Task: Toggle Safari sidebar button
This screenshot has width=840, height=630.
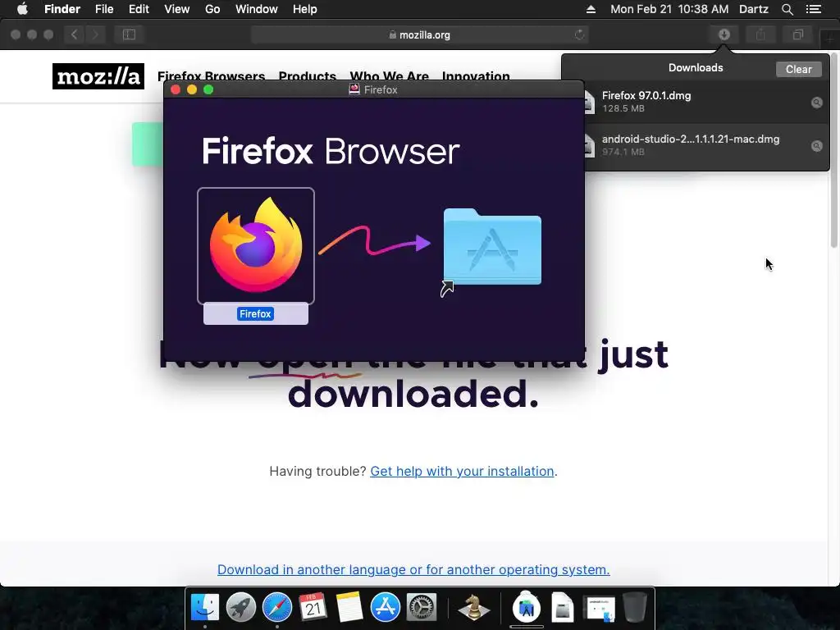Action: (x=129, y=34)
